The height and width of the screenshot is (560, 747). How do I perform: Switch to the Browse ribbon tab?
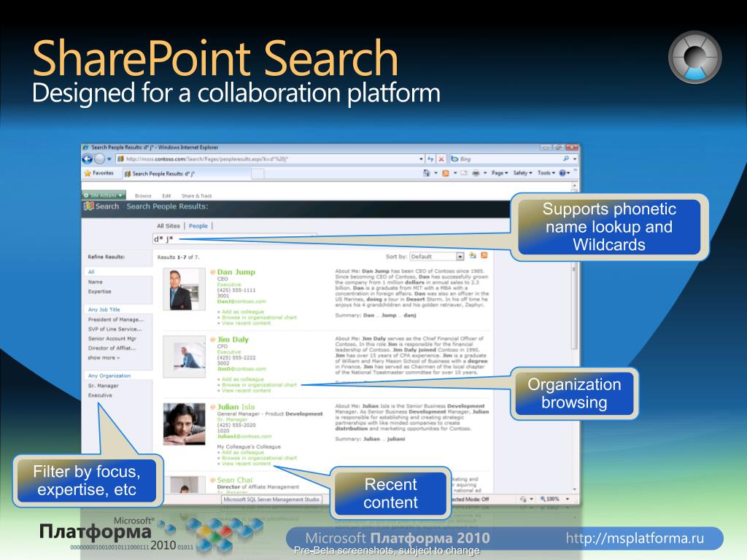point(143,195)
